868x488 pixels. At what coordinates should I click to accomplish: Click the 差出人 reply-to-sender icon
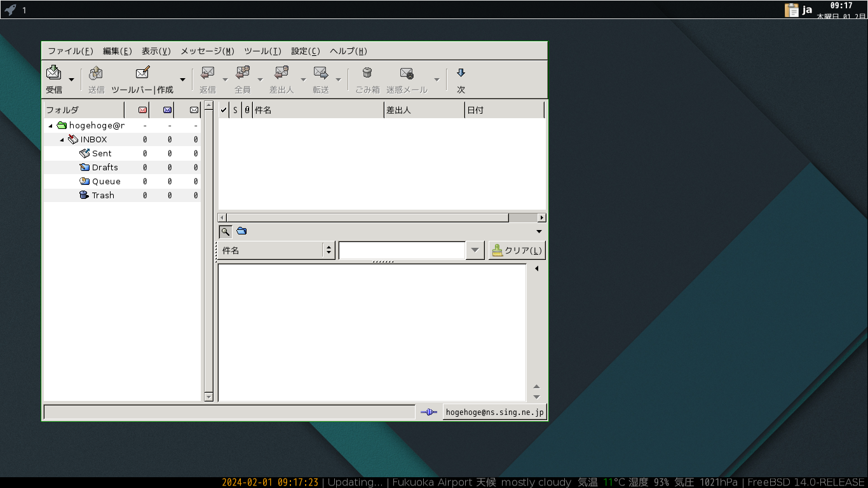point(281,73)
